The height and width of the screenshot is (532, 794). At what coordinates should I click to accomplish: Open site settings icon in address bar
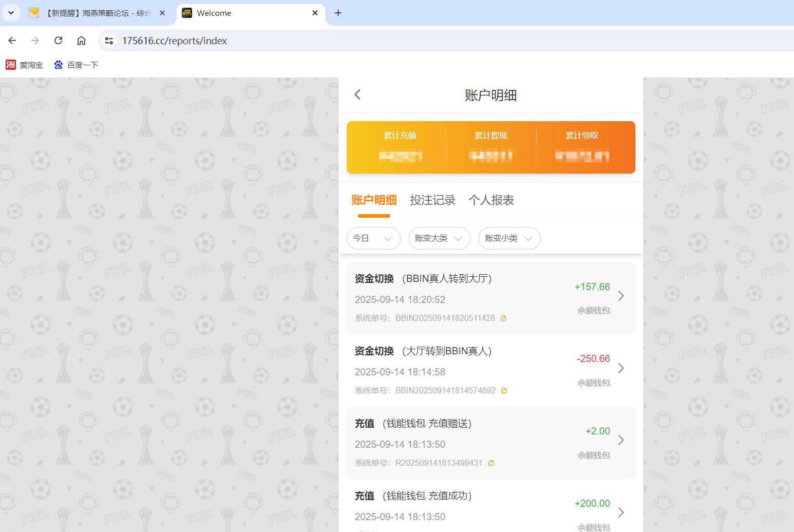click(108, 41)
